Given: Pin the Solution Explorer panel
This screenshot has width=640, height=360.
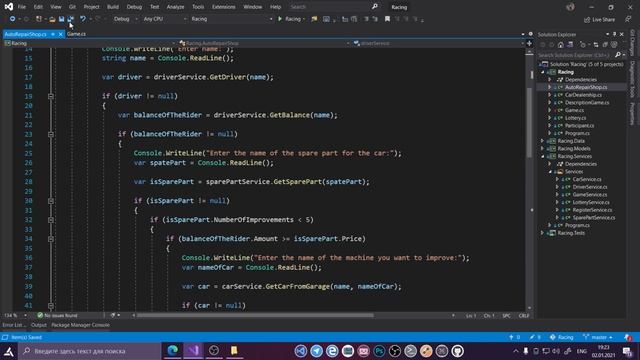Looking at the screenshot, I should point(615,34).
